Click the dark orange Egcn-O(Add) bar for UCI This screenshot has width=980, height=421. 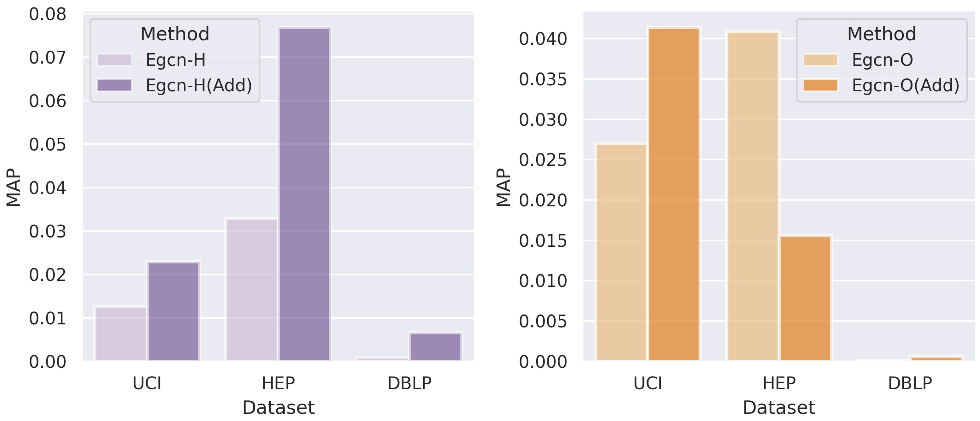tap(674, 194)
